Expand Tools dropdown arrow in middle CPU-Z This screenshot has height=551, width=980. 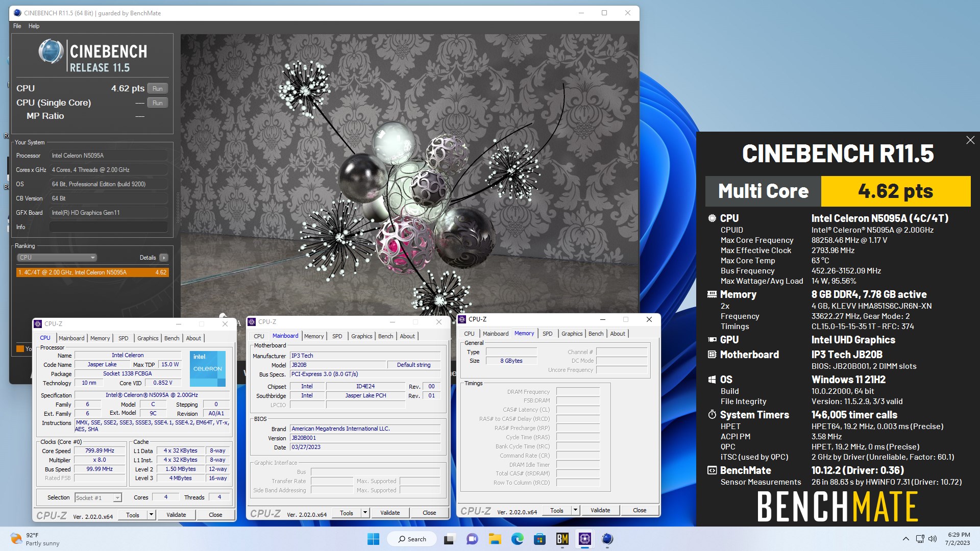(x=365, y=513)
